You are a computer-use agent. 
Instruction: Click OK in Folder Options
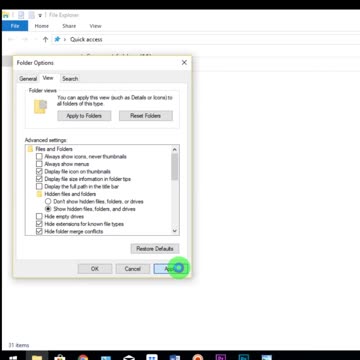coord(95,269)
